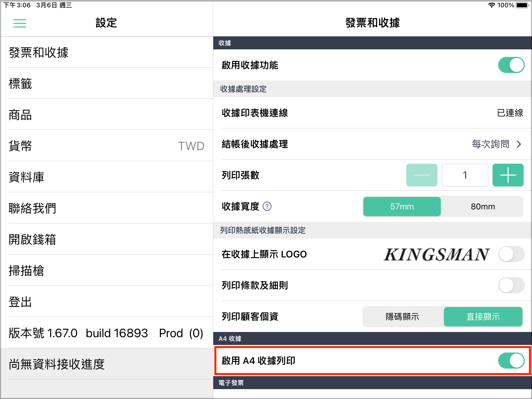Viewport: 532px width, 399px height.
Task: Tap the print copies number field
Action: pos(465,175)
